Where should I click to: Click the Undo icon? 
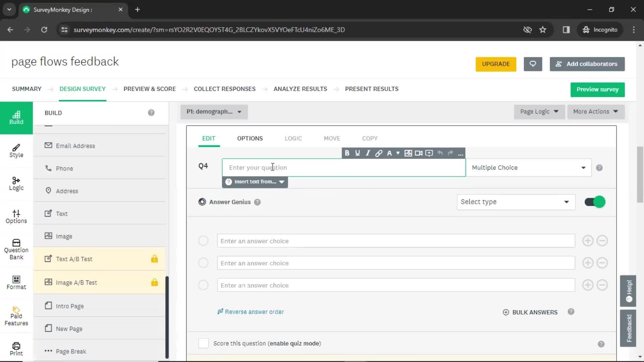440,153
